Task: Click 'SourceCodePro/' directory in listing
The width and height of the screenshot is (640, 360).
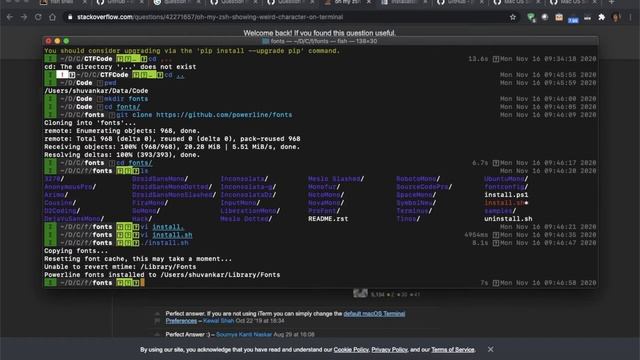Action: (x=424, y=187)
